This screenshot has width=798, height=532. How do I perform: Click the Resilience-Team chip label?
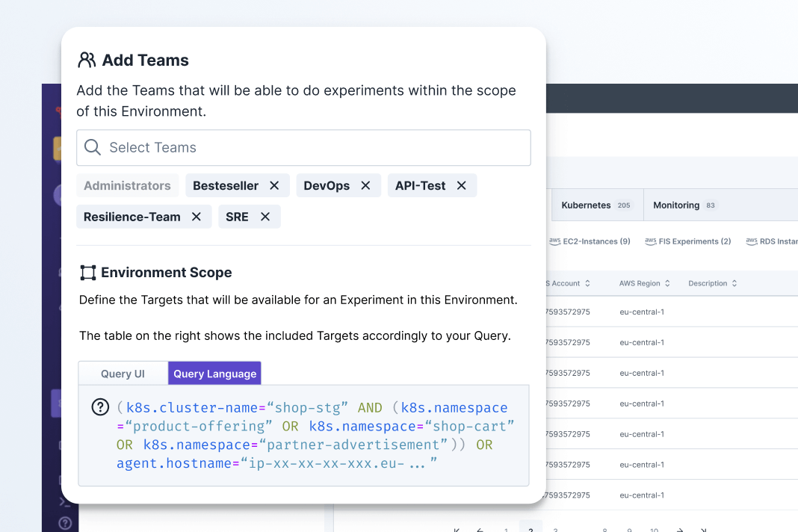point(132,217)
